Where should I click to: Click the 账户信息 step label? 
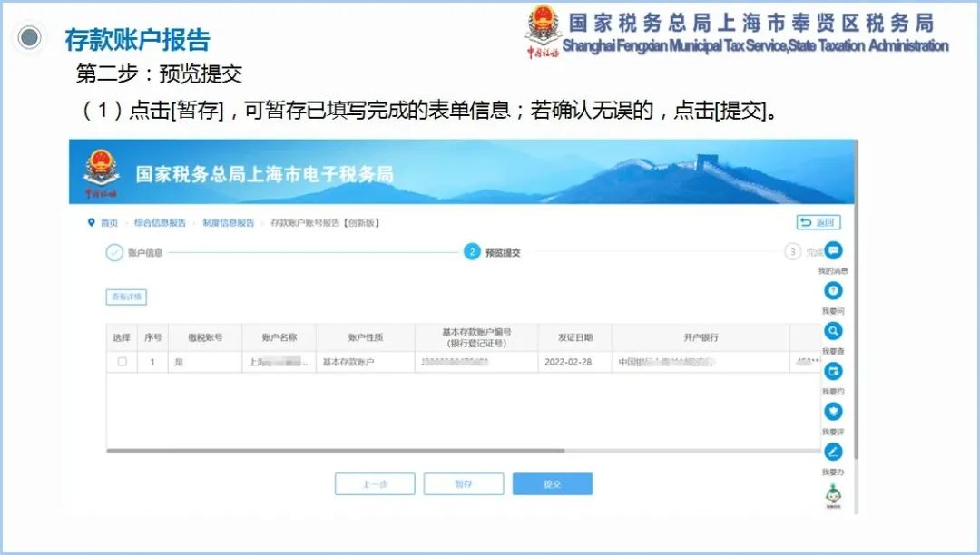145,253
